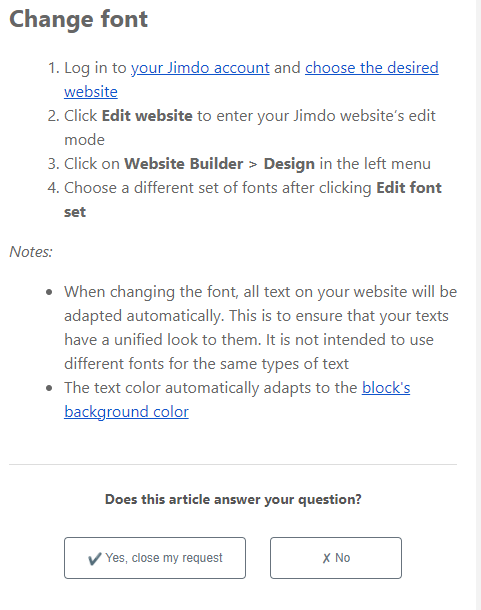481x610 pixels.
Task: Click the bold 'Edit font' text
Action: [409, 188]
